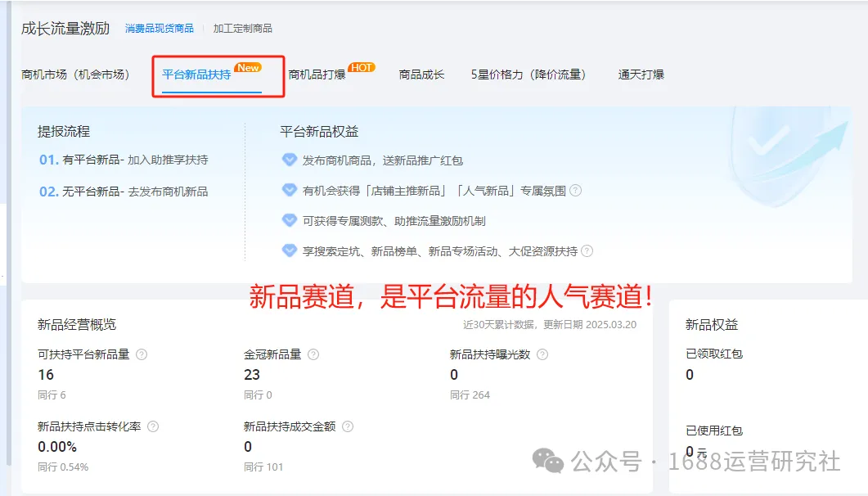Click the New badge on 平台新品扶持
868x496 pixels.
tap(248, 68)
